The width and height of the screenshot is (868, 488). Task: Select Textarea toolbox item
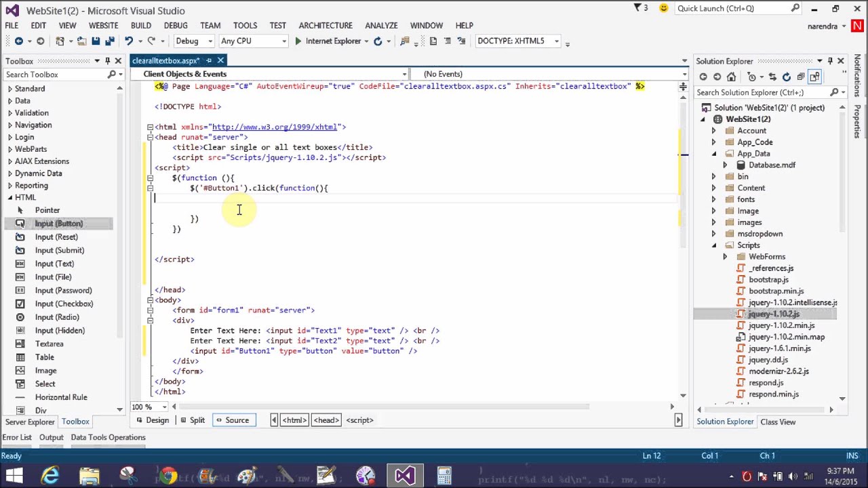point(49,344)
